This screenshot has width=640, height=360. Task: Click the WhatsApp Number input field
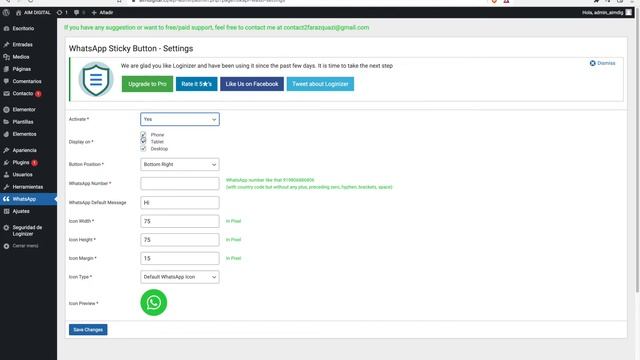coord(180,183)
